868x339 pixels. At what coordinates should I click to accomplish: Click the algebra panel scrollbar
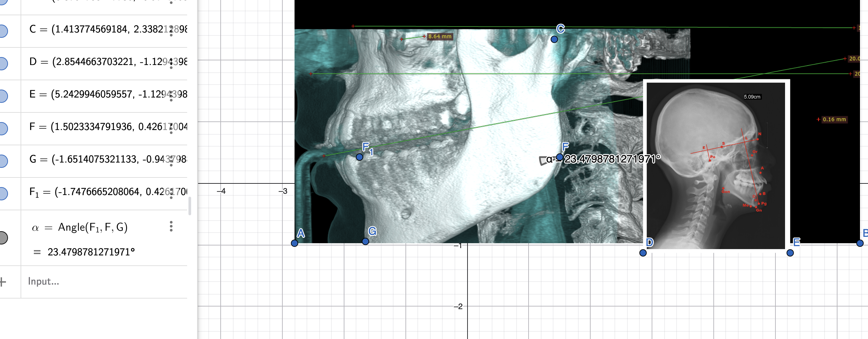(190, 206)
